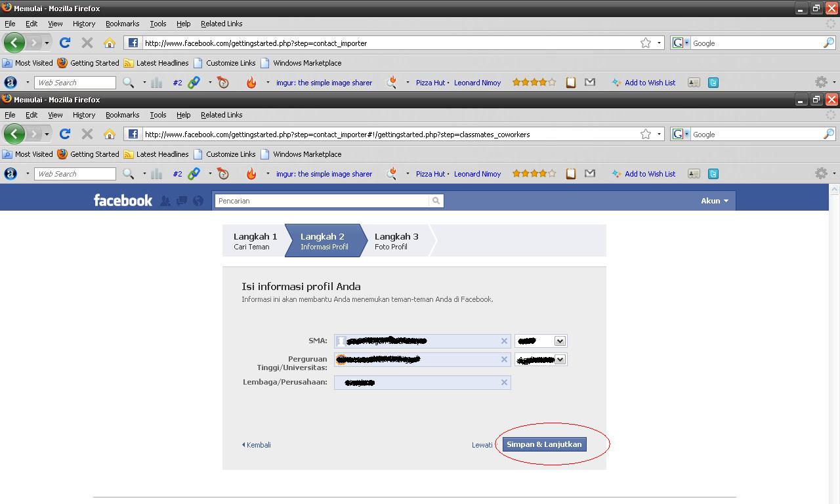Image resolution: width=840 pixels, height=504 pixels.
Task: Click the contact card icon, front window toolbar
Action: [x=694, y=174]
